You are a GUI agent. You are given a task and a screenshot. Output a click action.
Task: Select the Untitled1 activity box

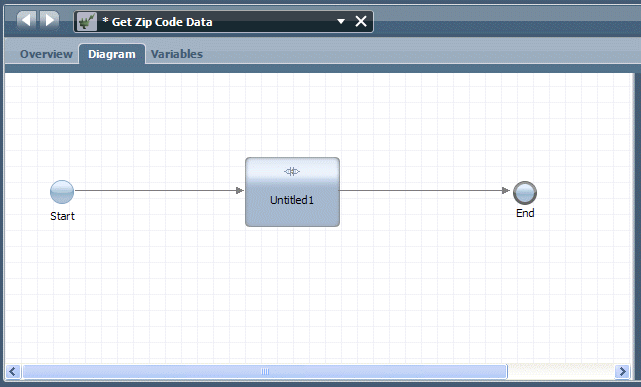[292, 192]
